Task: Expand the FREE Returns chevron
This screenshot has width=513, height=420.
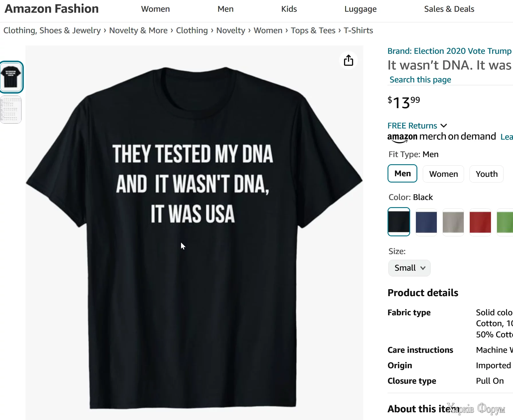Action: coord(444,126)
